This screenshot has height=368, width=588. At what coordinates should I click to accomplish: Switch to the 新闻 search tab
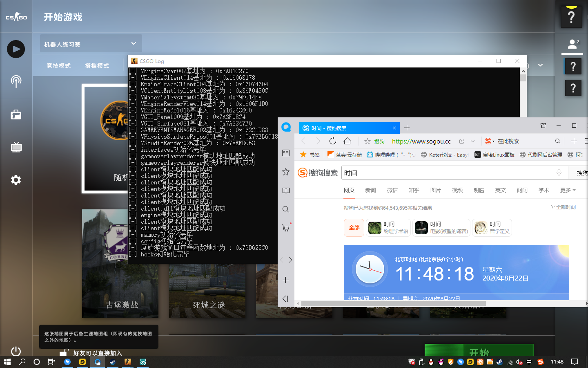point(370,190)
